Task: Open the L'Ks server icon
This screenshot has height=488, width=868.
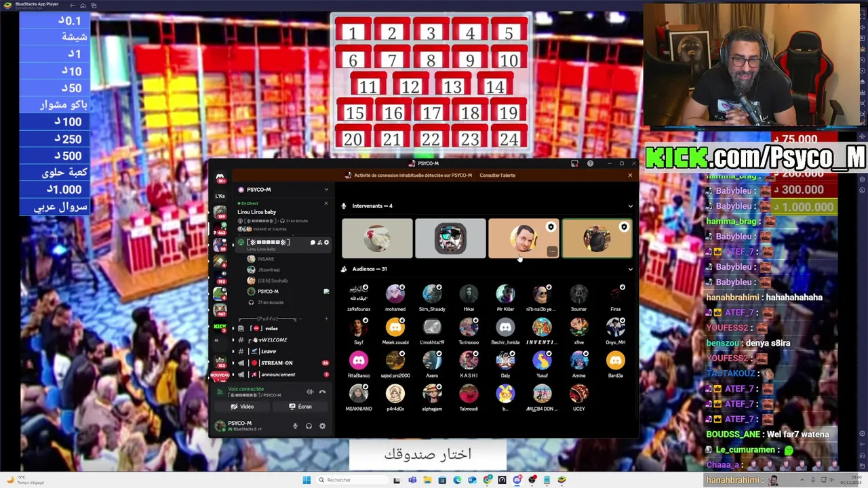Action: click(220, 196)
